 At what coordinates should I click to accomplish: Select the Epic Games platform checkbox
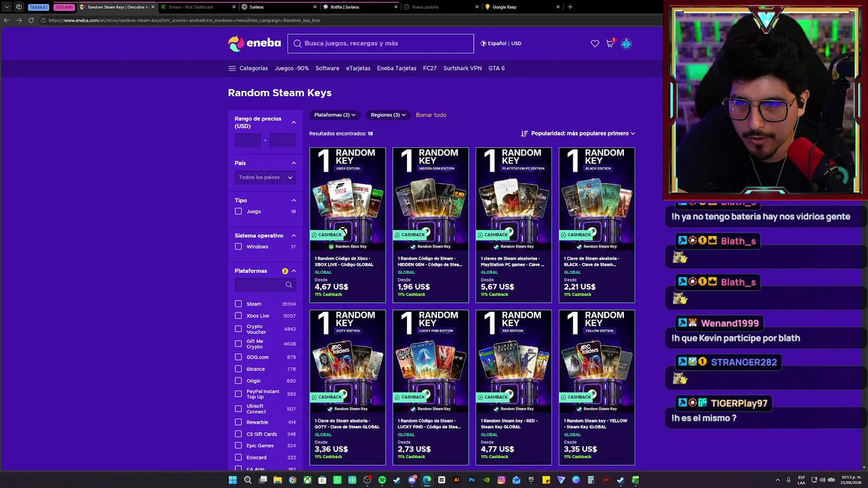click(238, 445)
